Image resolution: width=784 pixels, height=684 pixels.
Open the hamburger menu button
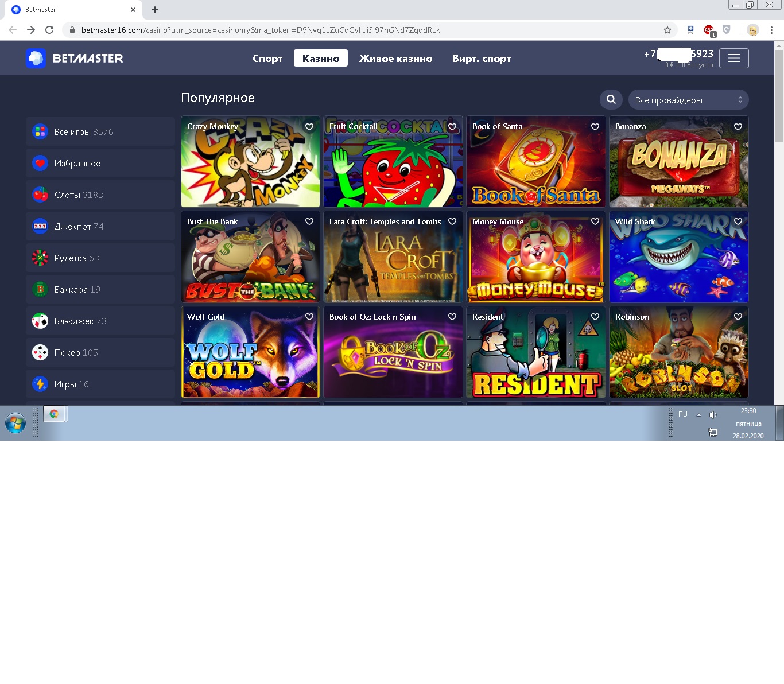point(733,58)
